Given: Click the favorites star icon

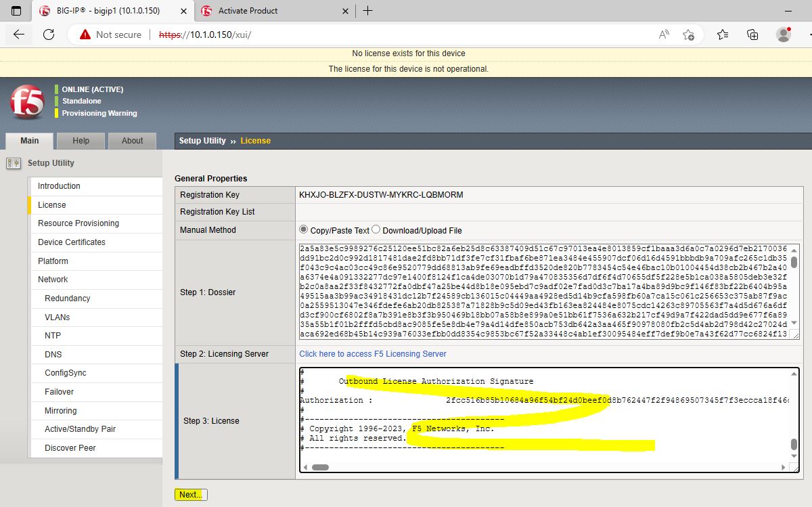Looking at the screenshot, I should (x=688, y=35).
